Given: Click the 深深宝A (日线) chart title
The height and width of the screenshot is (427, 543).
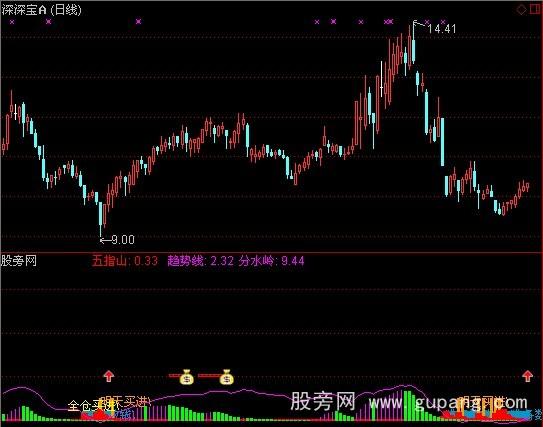Looking at the screenshot, I should click(x=42, y=10).
